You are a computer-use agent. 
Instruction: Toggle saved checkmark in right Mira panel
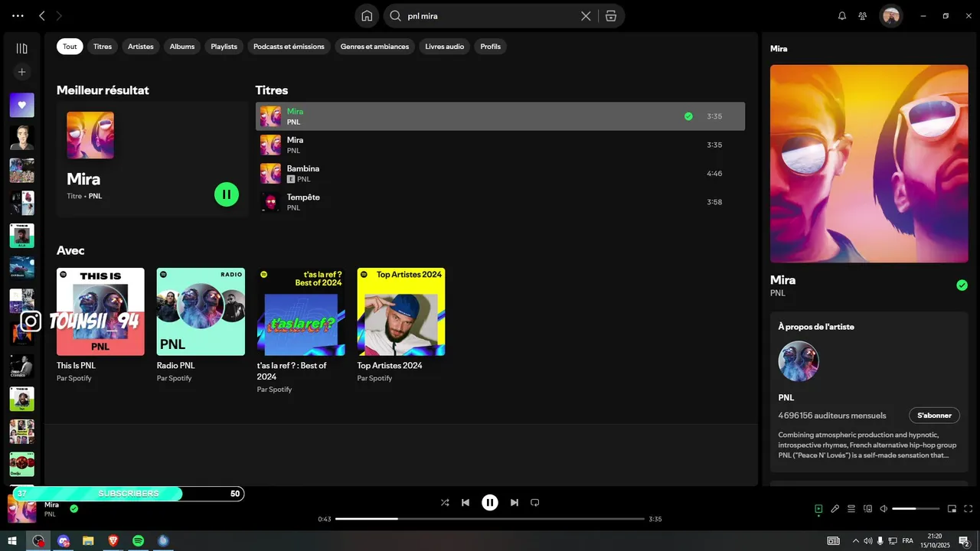pyautogui.click(x=962, y=285)
